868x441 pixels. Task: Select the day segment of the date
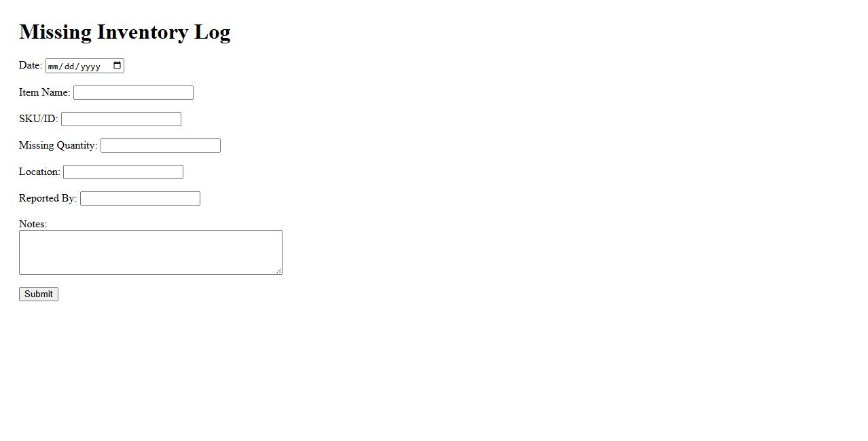pos(71,66)
